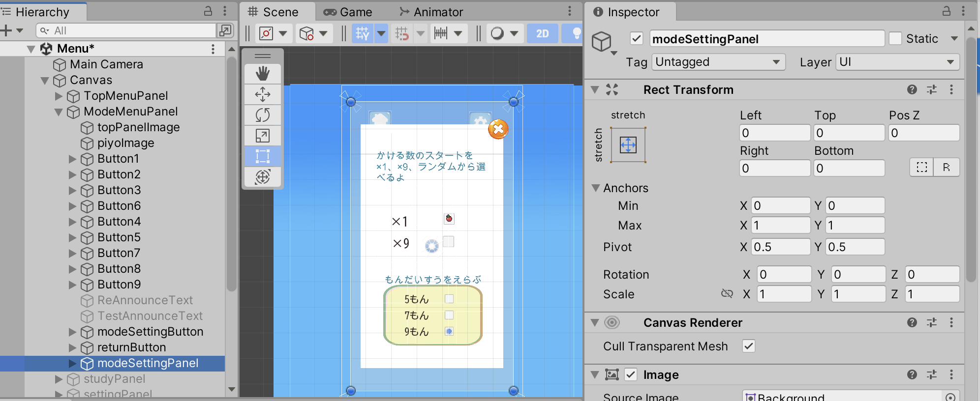
Task: Click the scale constrain proportions link icon
Action: (x=727, y=294)
